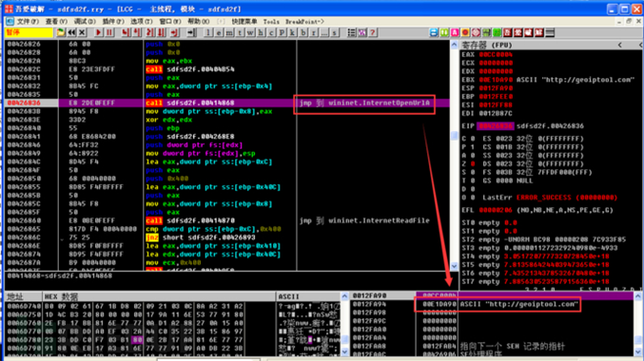644x361 pixels.
Task: Click the pink A plugin icon
Action: click(455, 32)
